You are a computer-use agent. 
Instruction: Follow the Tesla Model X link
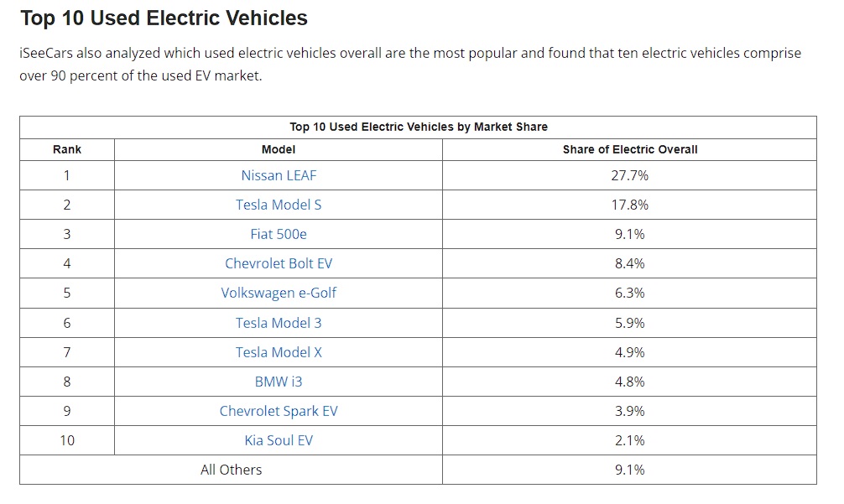coord(279,352)
